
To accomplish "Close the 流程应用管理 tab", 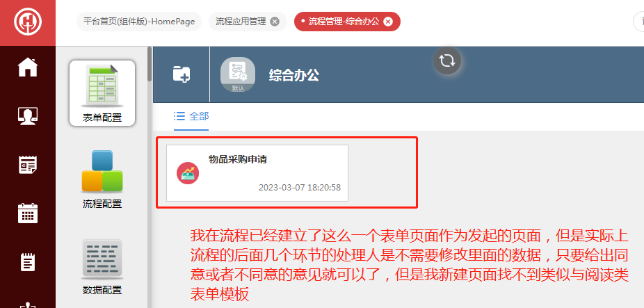I will [275, 22].
